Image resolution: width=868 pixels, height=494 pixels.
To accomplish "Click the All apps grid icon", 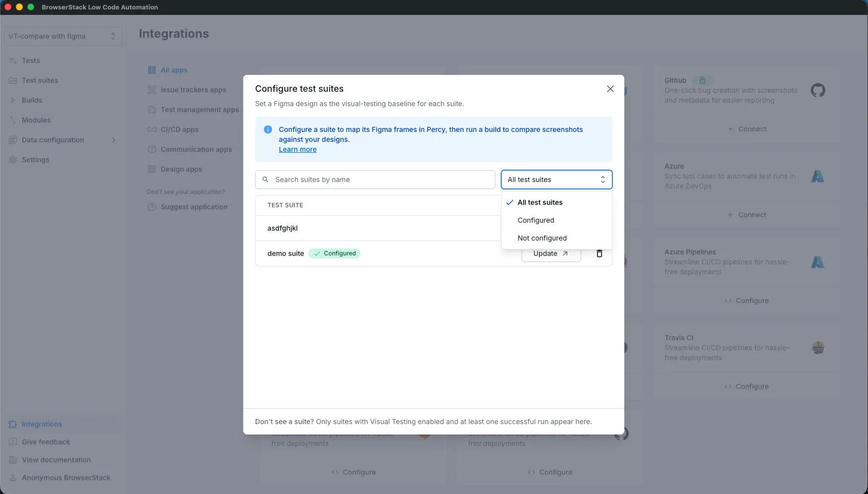I will [152, 70].
